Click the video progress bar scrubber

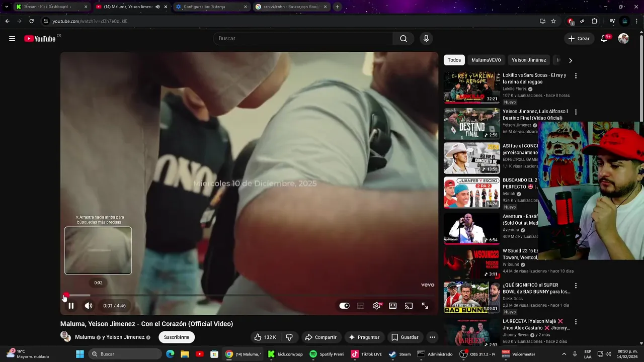click(x=66, y=295)
